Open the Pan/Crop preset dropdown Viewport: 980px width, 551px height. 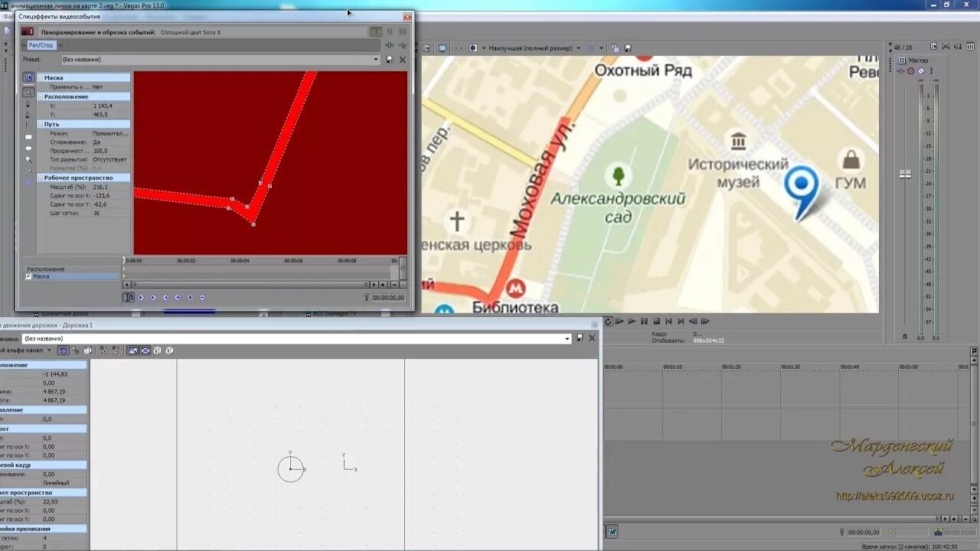[376, 59]
